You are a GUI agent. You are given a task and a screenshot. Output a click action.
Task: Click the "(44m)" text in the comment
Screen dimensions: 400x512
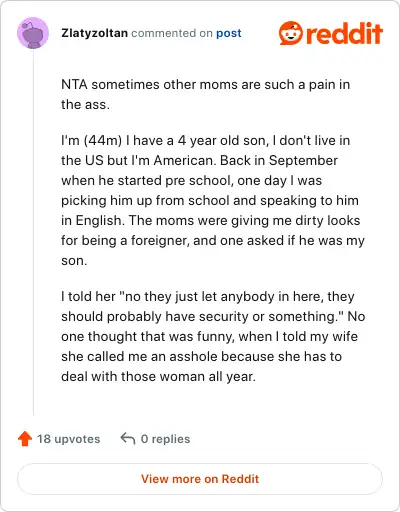tap(103, 141)
